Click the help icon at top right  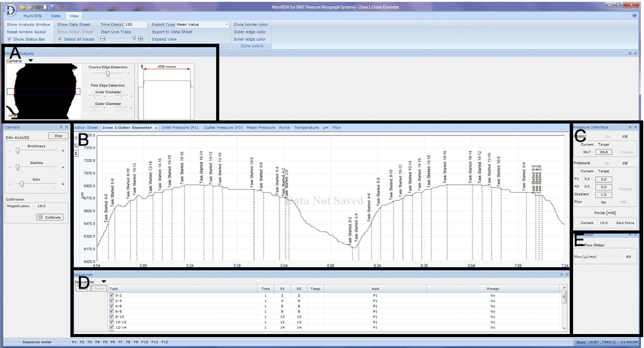(634, 15)
